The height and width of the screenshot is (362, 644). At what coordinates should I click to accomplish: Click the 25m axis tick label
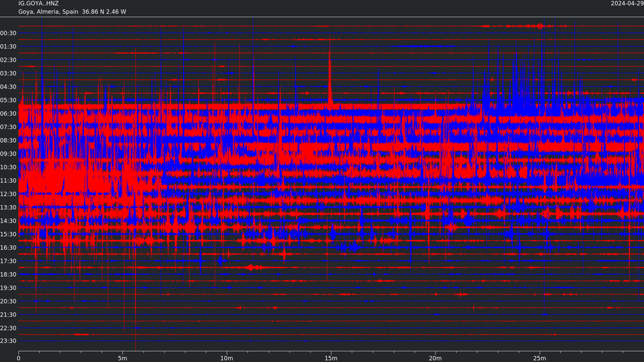(539, 358)
